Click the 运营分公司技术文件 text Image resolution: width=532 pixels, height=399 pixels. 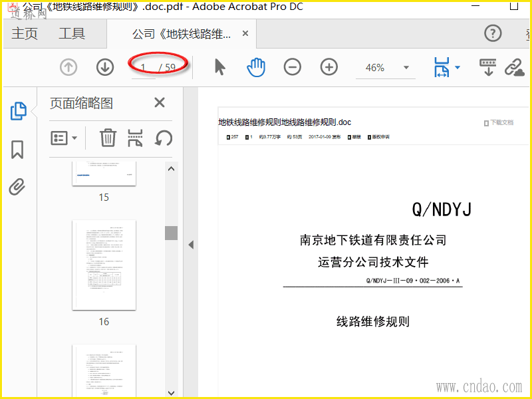[373, 262]
